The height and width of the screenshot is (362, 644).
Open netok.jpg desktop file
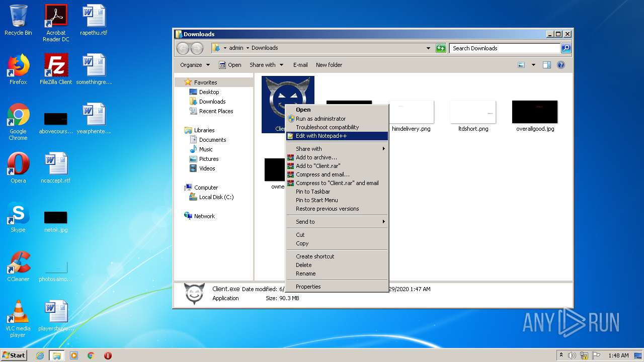pyautogui.click(x=56, y=221)
